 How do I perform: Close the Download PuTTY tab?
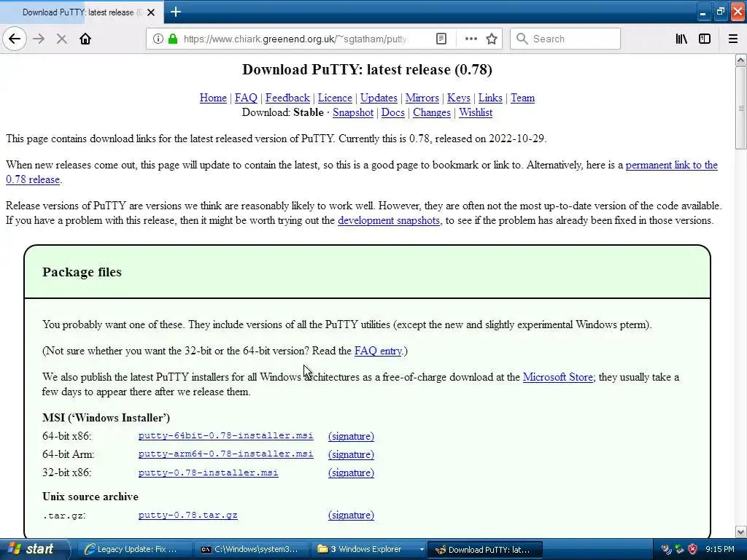151,12
